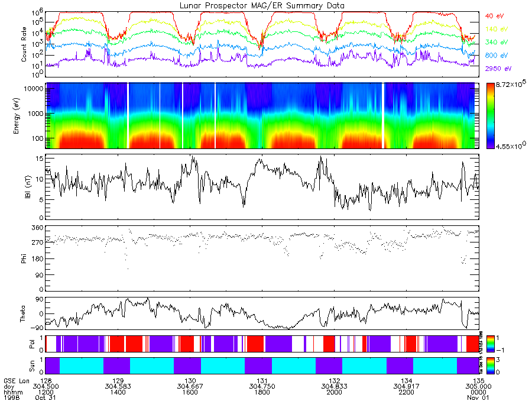Click the 'Phi' y-axis label
Image resolution: width=532 pixels, height=414 pixels.
pyautogui.click(x=24, y=259)
